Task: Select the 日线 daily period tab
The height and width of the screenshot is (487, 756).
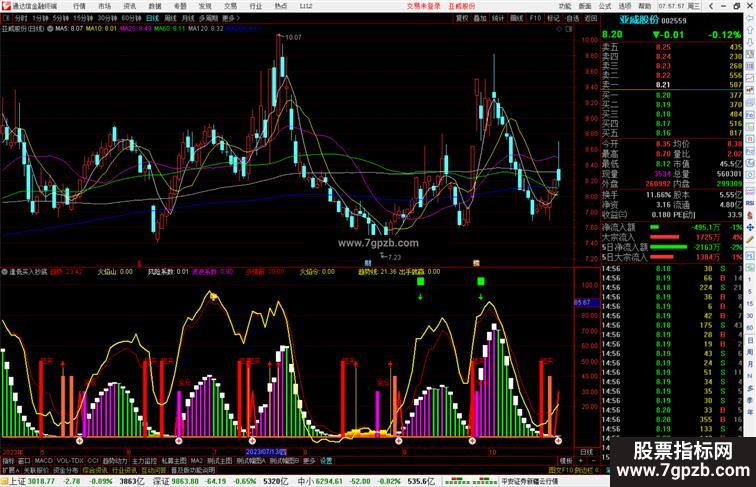Action: [x=152, y=18]
